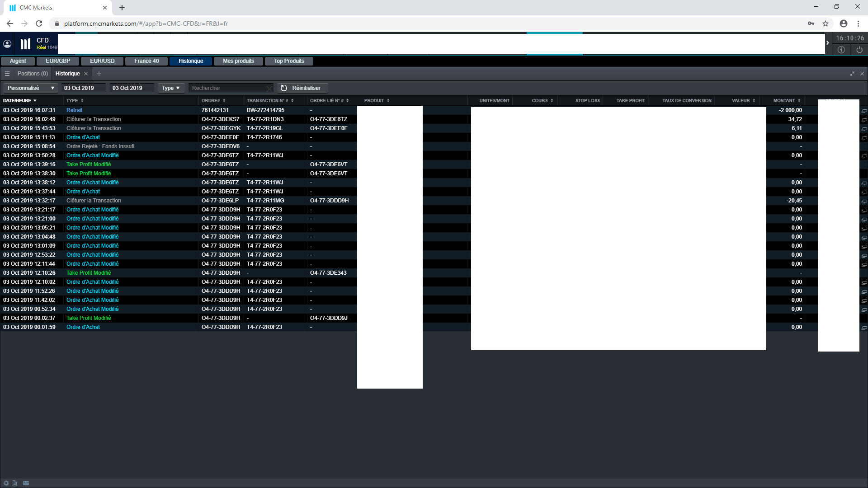Switch to the Positions (0) tab

tap(33, 74)
